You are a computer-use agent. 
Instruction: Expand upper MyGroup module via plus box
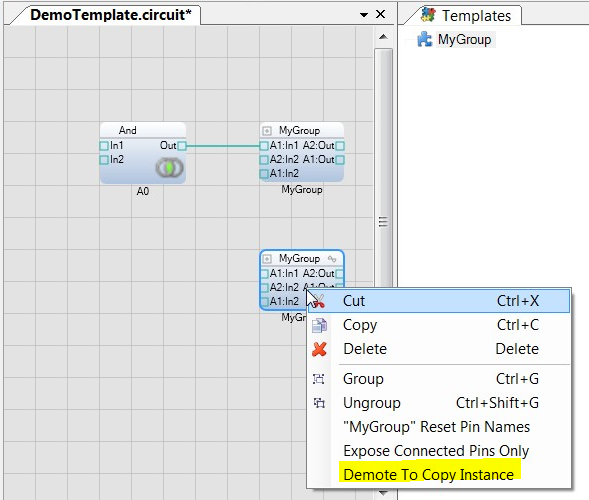pos(267,131)
